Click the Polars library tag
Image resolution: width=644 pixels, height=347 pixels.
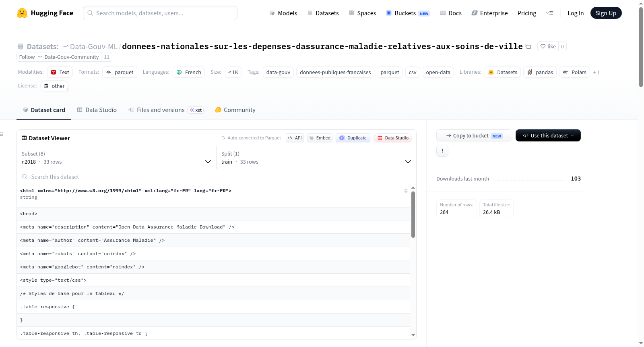(575, 72)
